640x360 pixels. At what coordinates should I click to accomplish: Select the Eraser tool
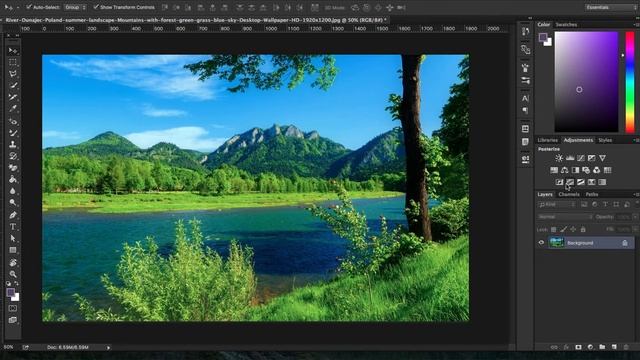pos(13,168)
